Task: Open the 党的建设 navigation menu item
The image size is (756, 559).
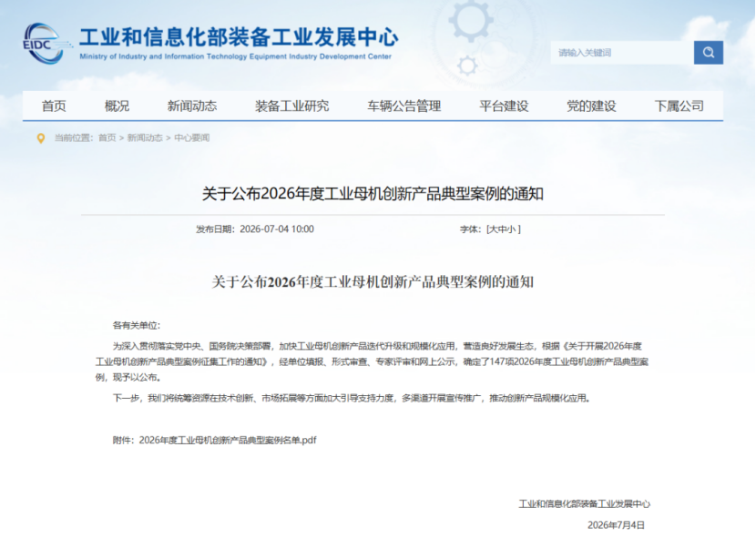Action: (591, 106)
